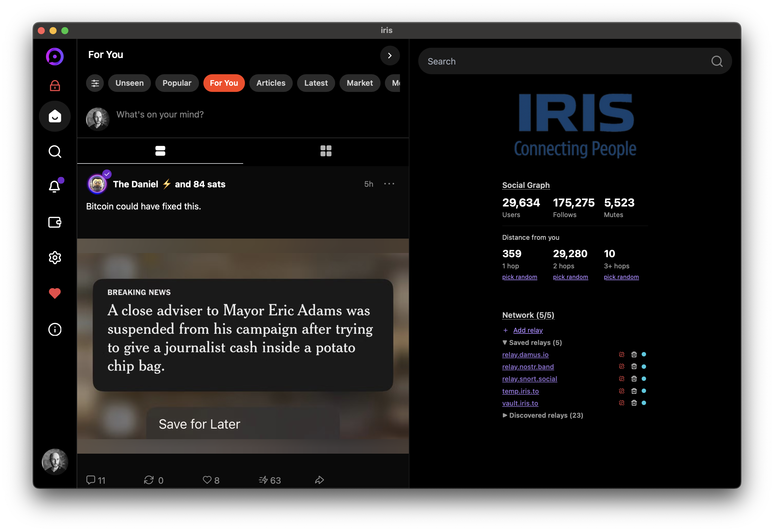Image resolution: width=774 pixels, height=532 pixels.
Task: Click pick random under 3+ hops
Action: [621, 277]
